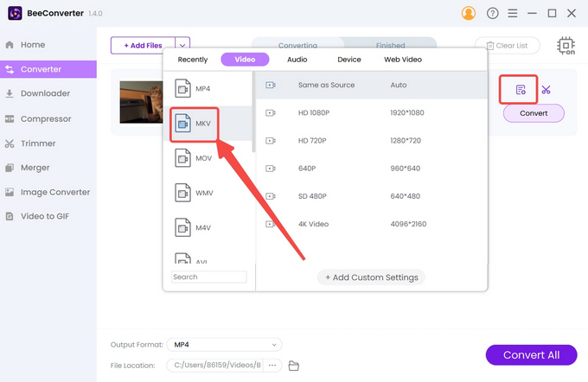Select 4K Video resolution option
This screenshot has height=382, width=588.
click(x=371, y=224)
